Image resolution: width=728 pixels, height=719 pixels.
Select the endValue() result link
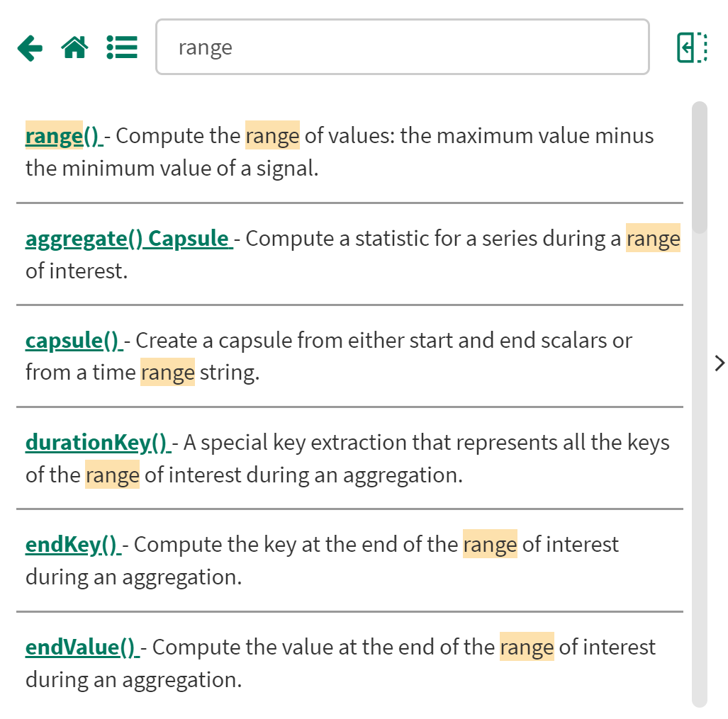click(82, 647)
